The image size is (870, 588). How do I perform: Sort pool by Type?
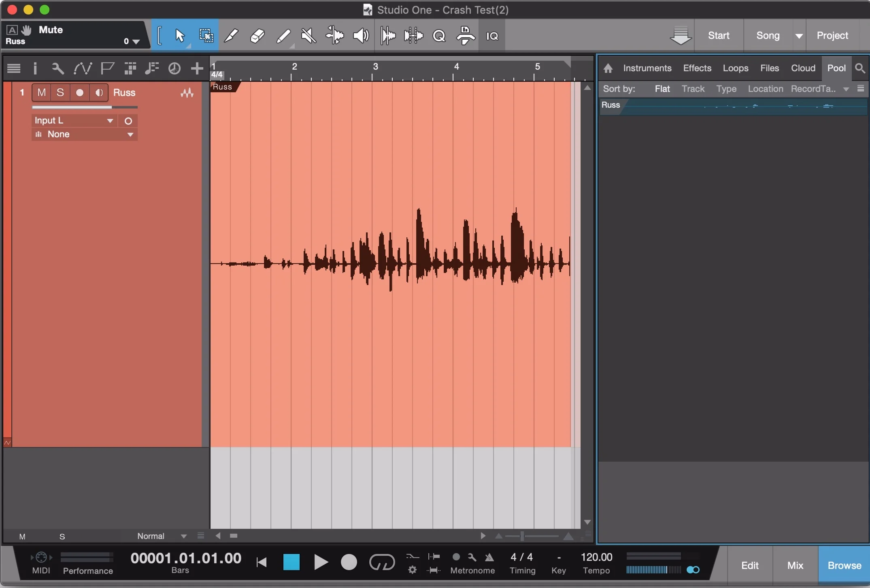(x=726, y=89)
